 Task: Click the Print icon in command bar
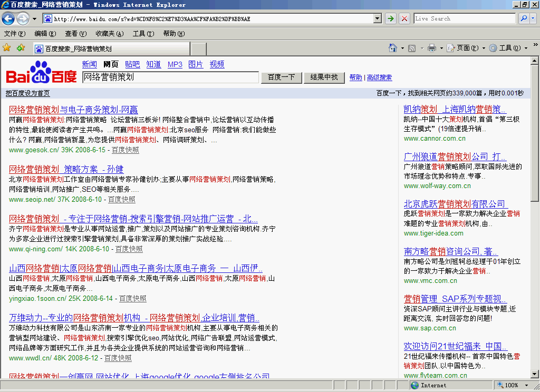tap(432, 48)
